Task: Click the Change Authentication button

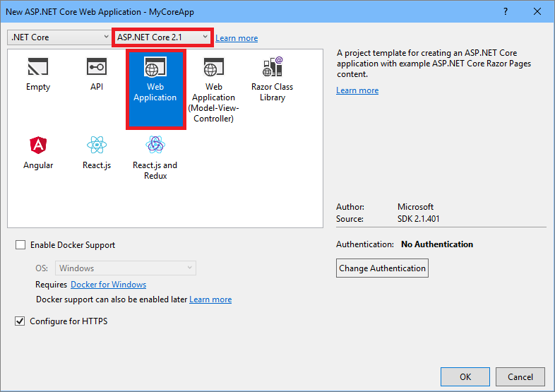Action: tap(382, 268)
